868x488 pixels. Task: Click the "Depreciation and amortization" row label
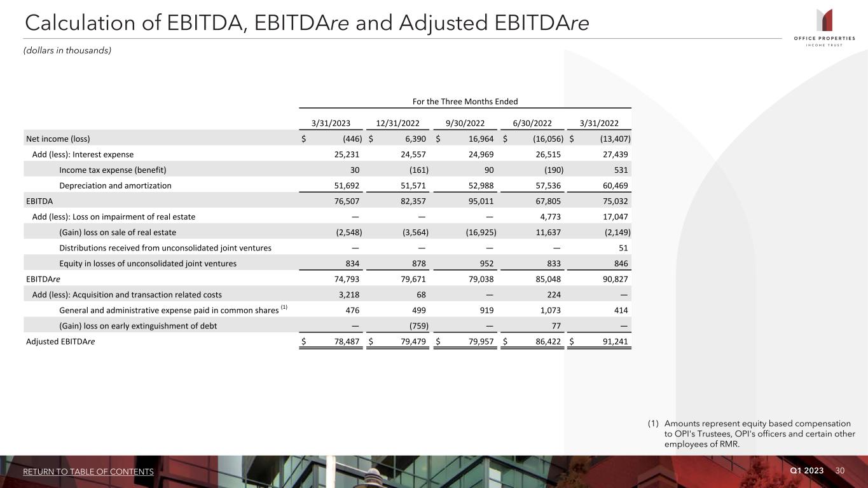(115, 186)
